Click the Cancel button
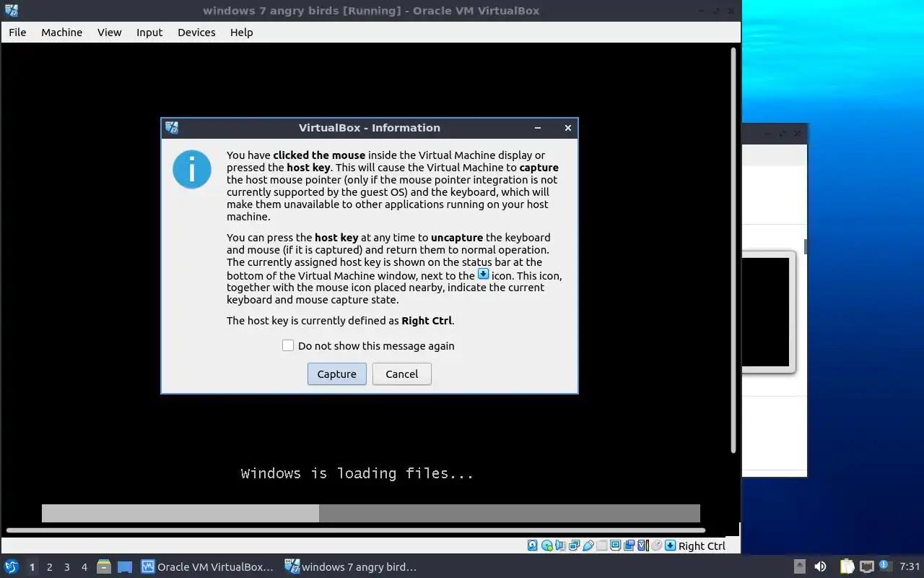924x578 pixels. click(402, 374)
